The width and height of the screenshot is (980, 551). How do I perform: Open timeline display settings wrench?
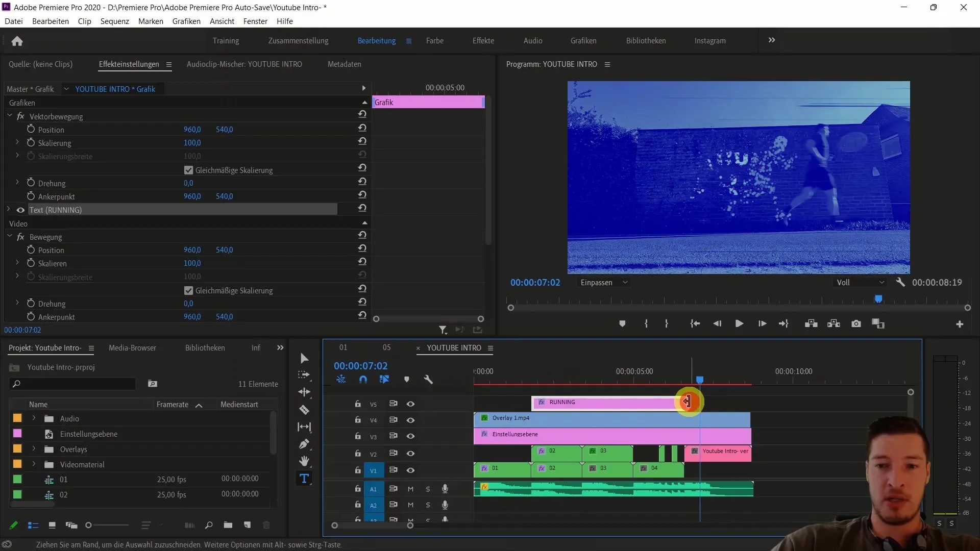[428, 380]
